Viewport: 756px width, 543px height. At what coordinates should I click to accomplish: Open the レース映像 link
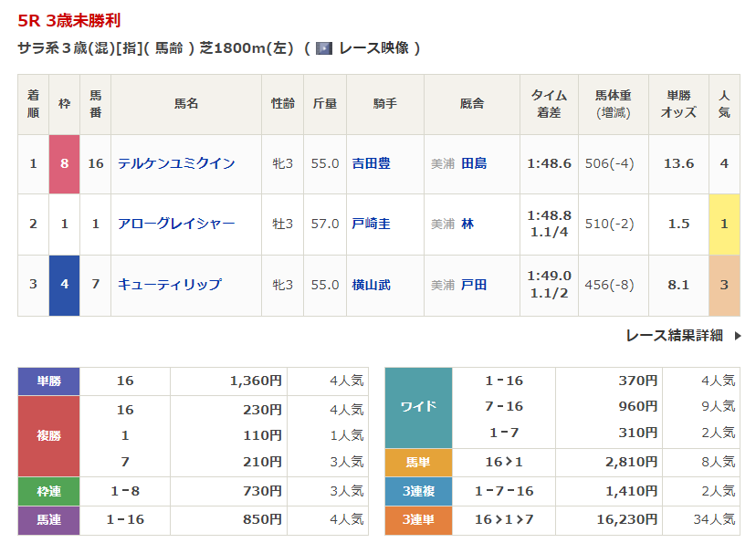coord(374,48)
